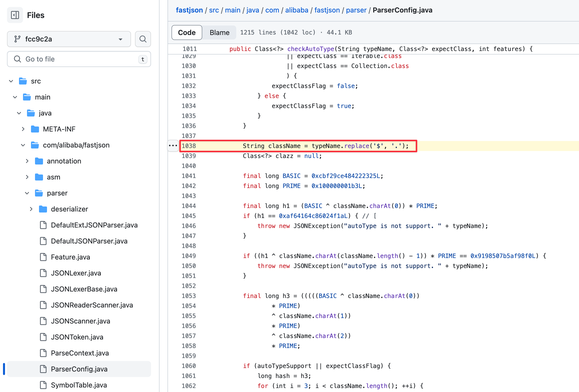Click the file size info text
Viewport: 579px width, 392px height.
(x=296, y=32)
